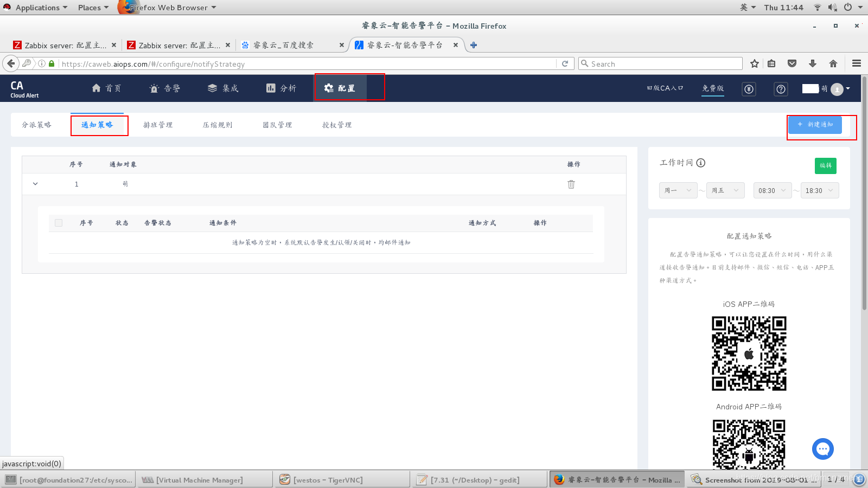Click the Pocket save icon

pos(792,63)
